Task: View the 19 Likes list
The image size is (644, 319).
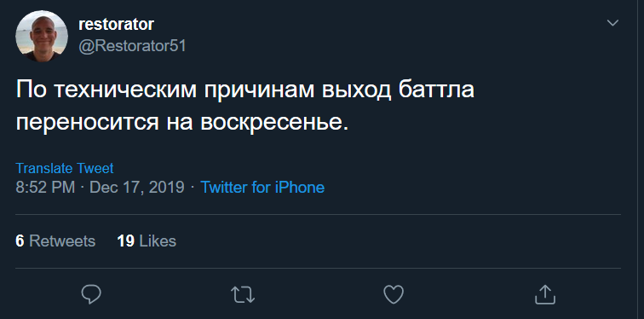Action: click(x=147, y=241)
